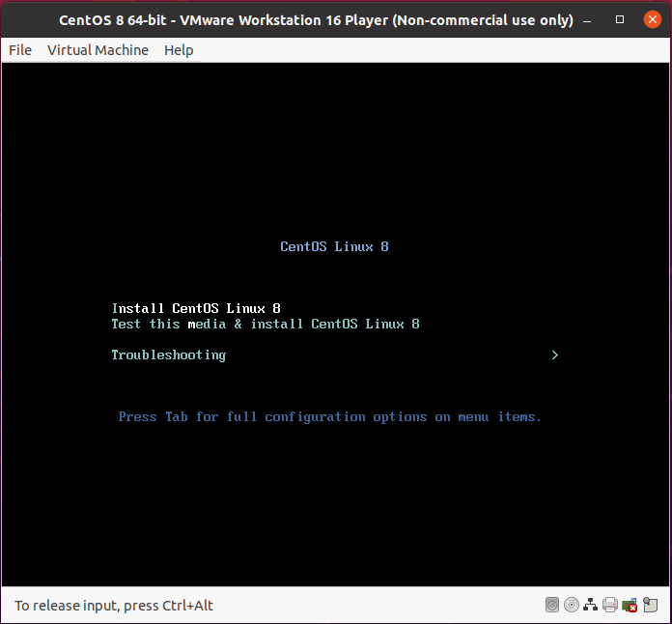
Task: Click the release input status bar message
Action: coord(114,606)
